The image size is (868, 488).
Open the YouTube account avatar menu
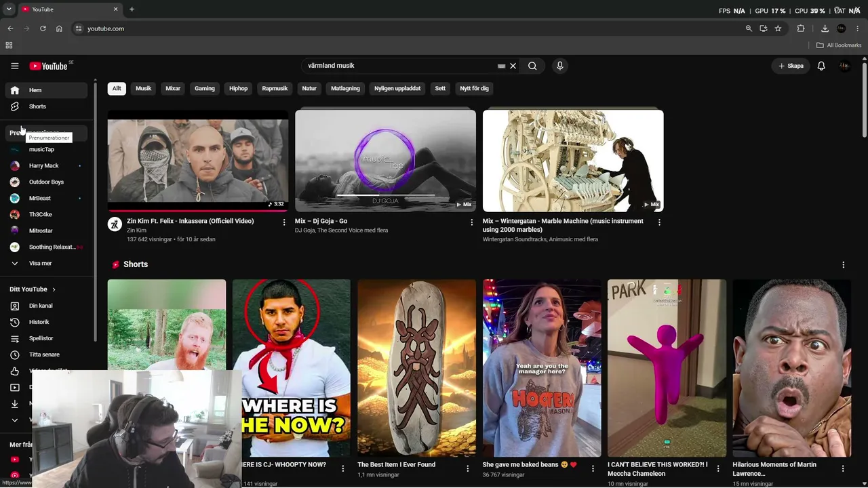coord(844,66)
